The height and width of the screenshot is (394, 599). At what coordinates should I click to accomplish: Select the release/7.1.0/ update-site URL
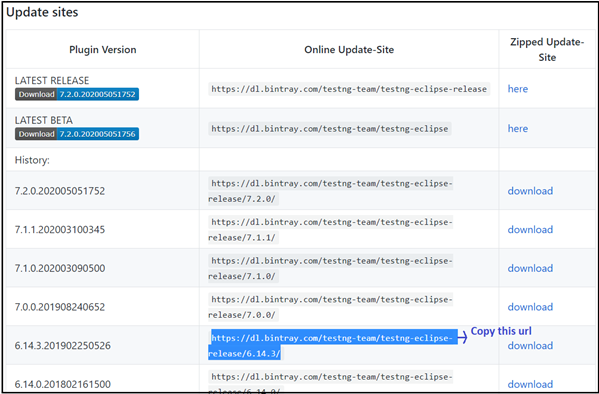330,268
